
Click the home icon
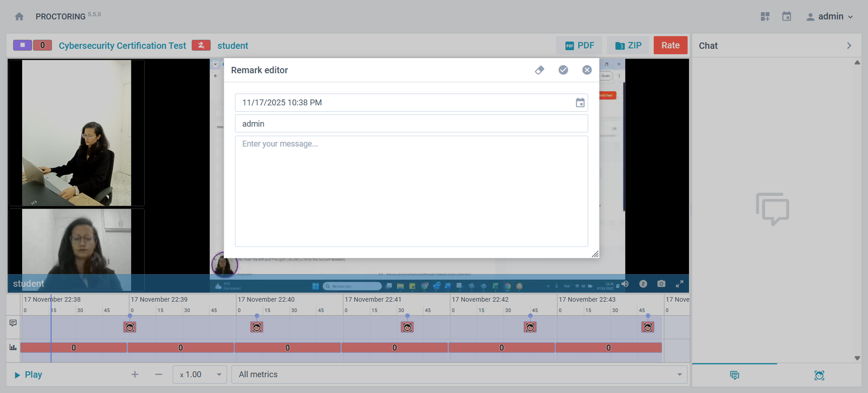[x=20, y=17]
